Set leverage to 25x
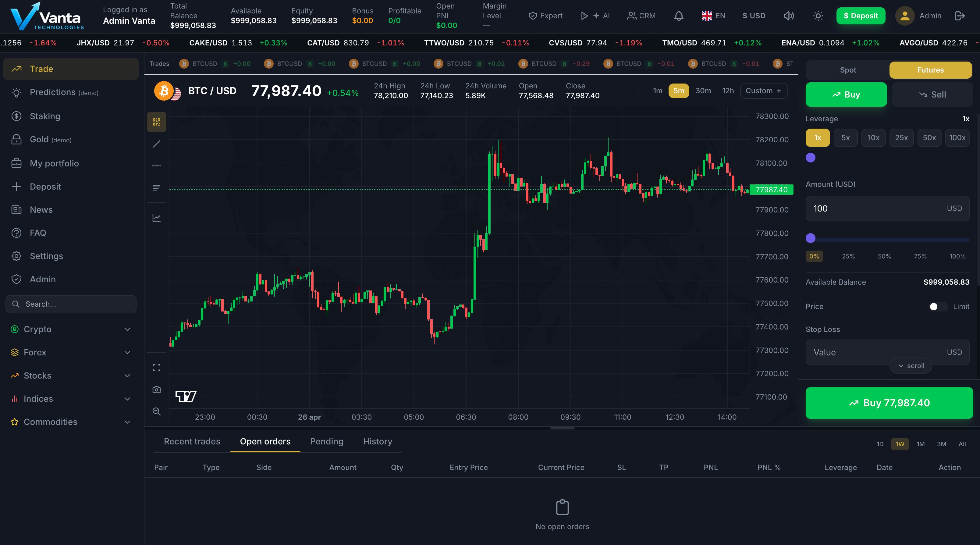Screen dimensions: 980x545 click(x=901, y=138)
